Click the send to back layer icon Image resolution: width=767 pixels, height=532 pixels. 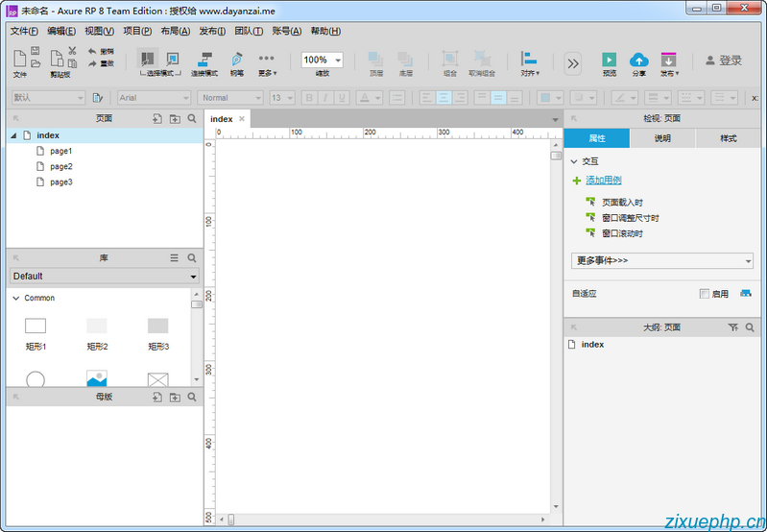point(405,60)
